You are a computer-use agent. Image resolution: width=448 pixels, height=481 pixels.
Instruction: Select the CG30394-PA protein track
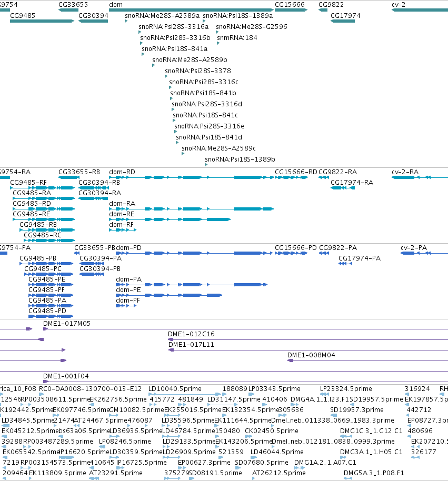pyautogui.click(x=92, y=264)
